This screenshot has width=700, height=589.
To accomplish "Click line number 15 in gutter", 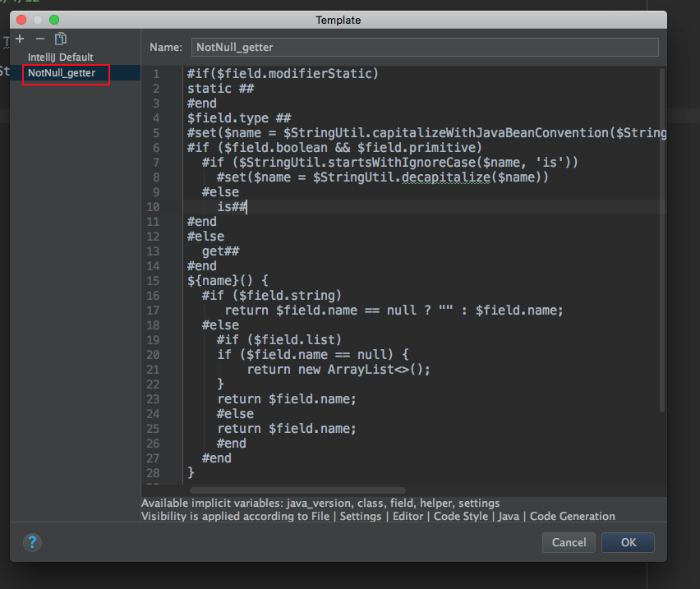I will (153, 281).
